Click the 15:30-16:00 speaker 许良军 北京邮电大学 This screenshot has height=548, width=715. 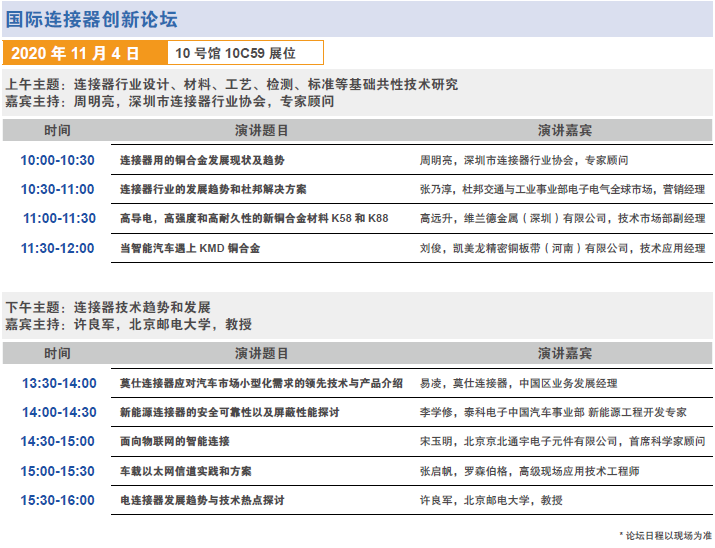491,501
